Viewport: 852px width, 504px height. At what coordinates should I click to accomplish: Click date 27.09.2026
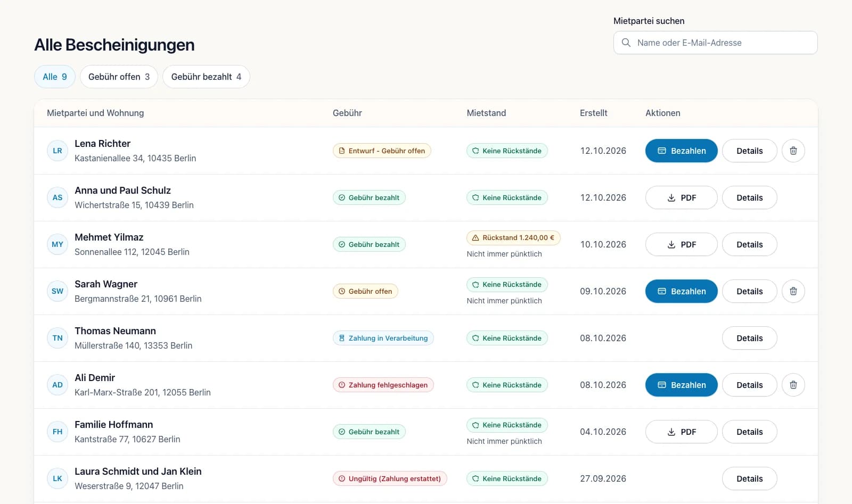click(x=603, y=478)
